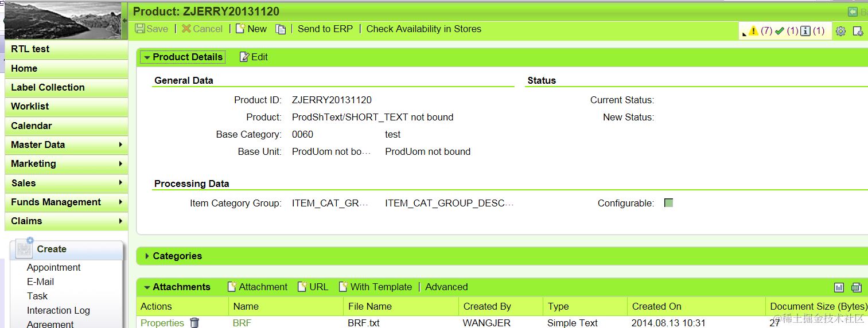Collapse the Attachments section
This screenshot has width=868, height=328.
click(x=147, y=287)
